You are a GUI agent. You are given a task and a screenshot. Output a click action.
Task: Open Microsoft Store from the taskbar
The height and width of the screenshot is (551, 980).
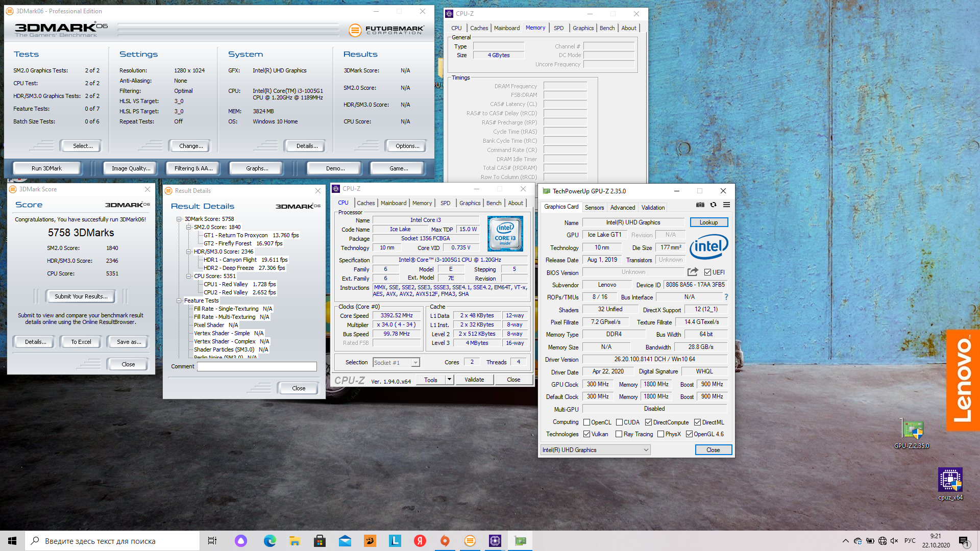(x=320, y=541)
